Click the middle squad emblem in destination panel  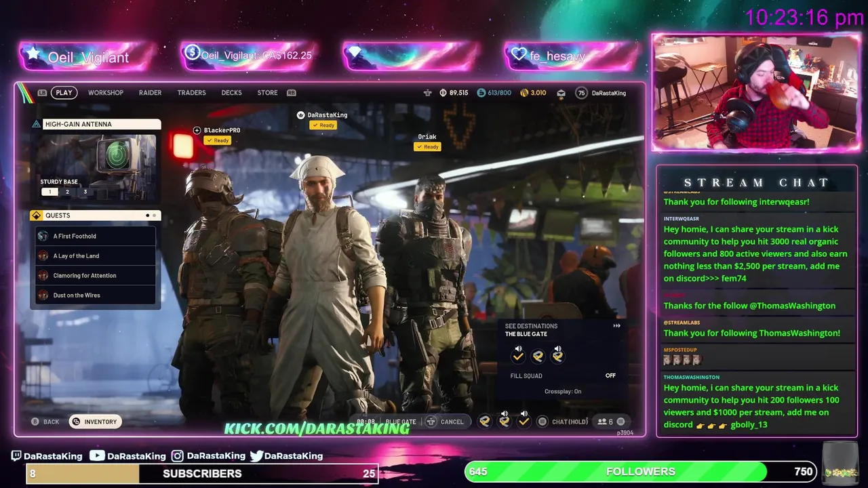click(538, 355)
